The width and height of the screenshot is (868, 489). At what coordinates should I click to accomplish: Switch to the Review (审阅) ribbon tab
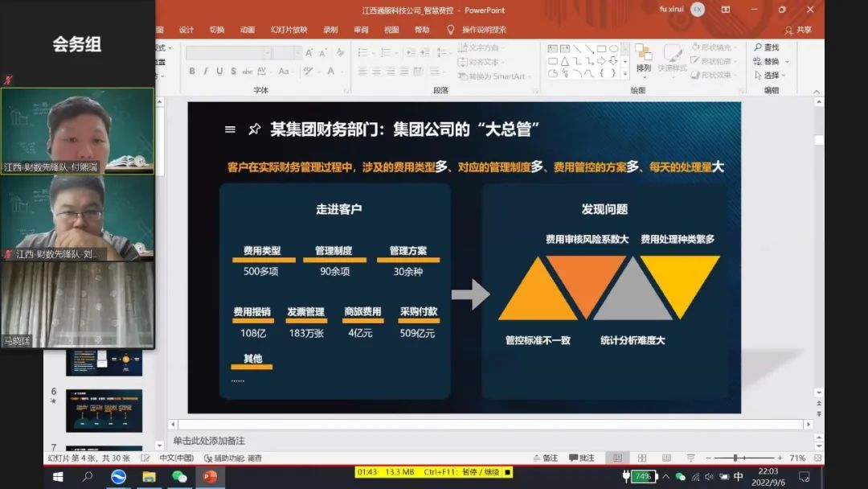(x=360, y=29)
